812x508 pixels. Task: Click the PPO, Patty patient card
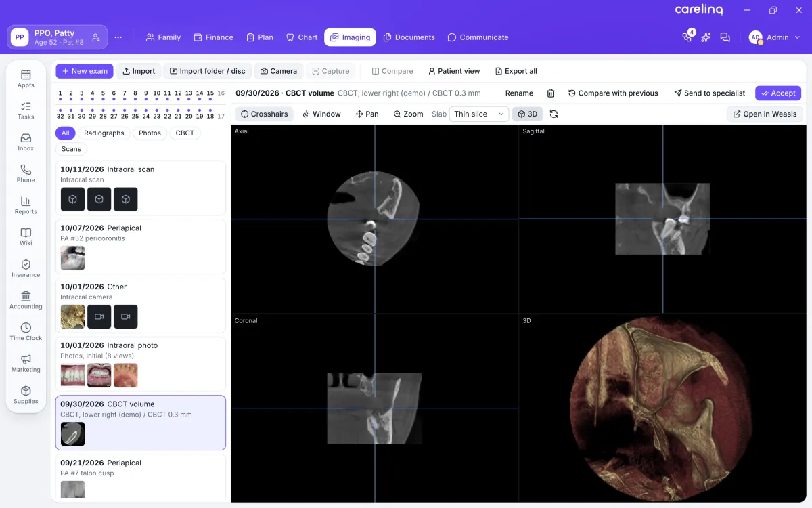tap(58, 37)
